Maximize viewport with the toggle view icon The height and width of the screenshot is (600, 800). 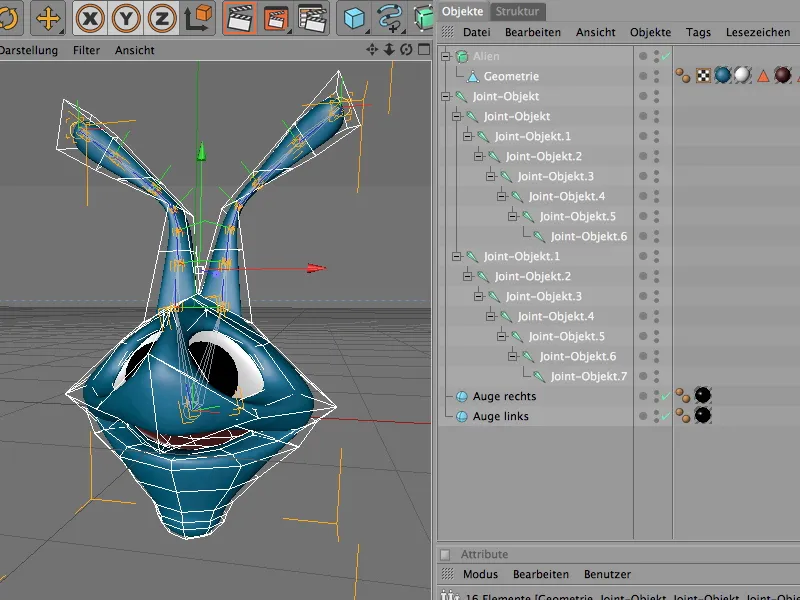click(423, 49)
